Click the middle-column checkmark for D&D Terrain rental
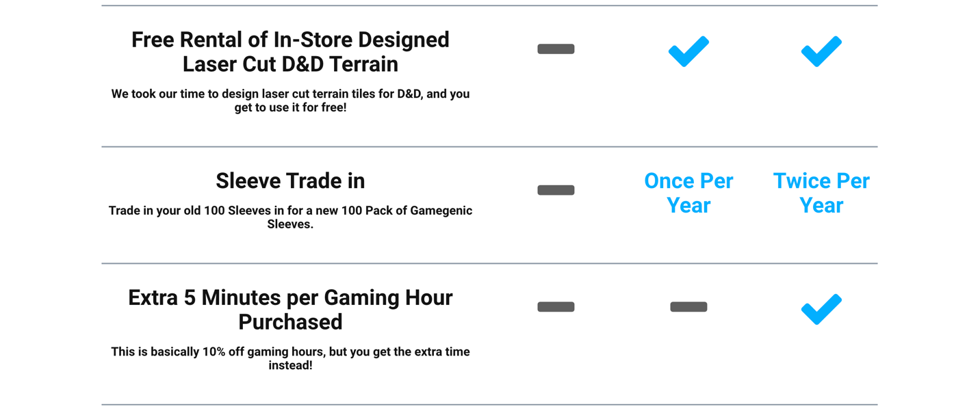This screenshot has width=980, height=415. (688, 51)
